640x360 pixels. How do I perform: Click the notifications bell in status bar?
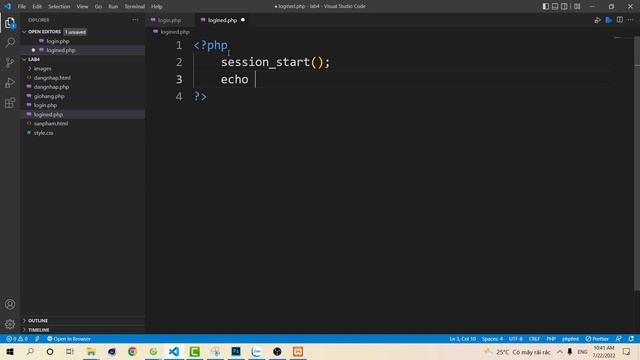coord(631,339)
